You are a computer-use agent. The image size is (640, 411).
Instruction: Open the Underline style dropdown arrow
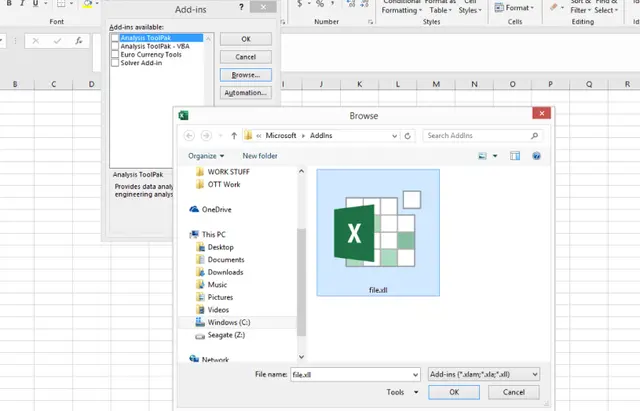click(45, 4)
